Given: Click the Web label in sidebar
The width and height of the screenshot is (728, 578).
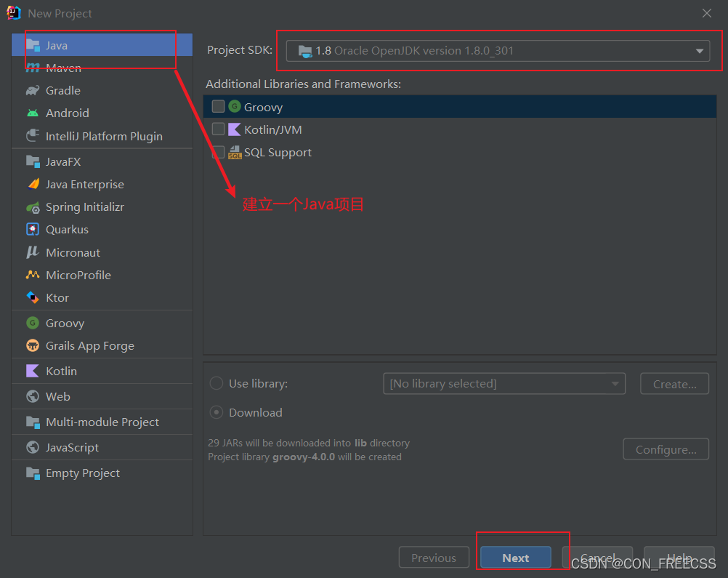Looking at the screenshot, I should (x=58, y=396).
